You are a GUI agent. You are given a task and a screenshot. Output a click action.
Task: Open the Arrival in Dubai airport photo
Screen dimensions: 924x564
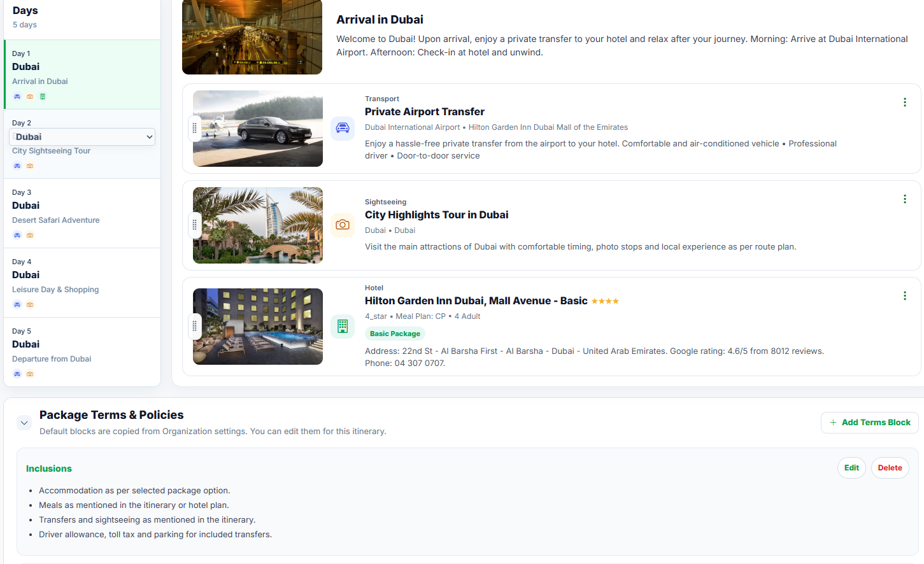tap(252, 37)
